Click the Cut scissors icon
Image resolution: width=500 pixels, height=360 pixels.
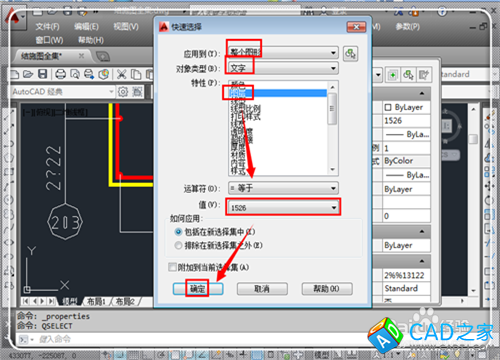(122, 74)
